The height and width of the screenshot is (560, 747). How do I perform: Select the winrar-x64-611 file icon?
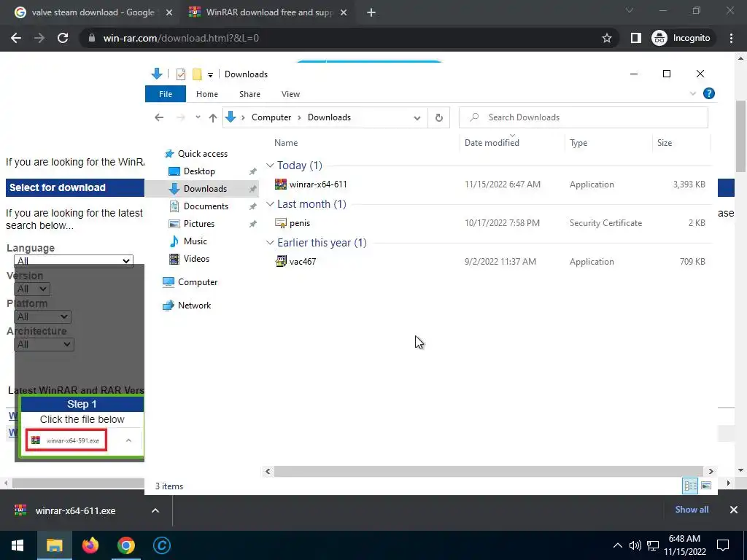[281, 184]
